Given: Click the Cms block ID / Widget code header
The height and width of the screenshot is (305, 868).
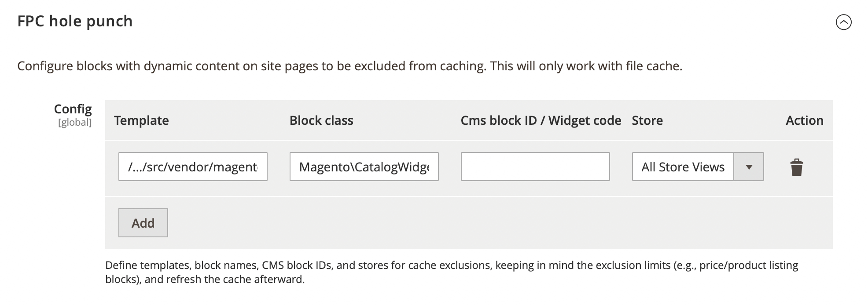Looking at the screenshot, I should point(541,120).
